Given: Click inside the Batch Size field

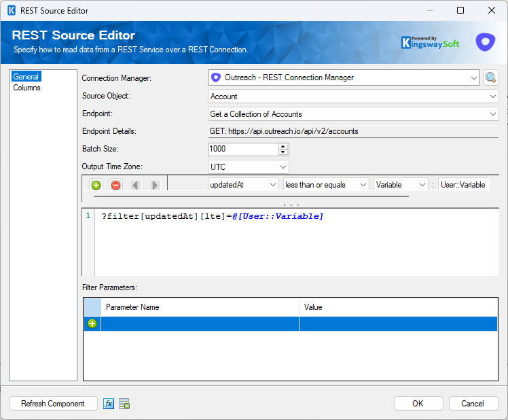Looking at the screenshot, I should pyautogui.click(x=243, y=150).
